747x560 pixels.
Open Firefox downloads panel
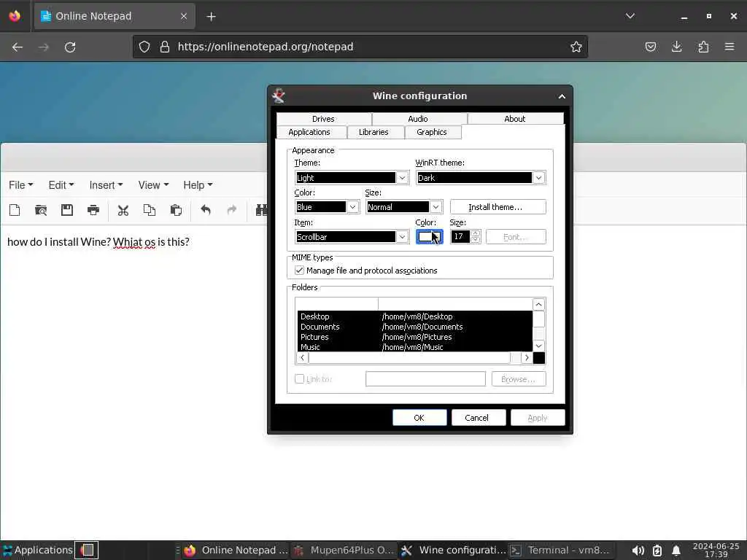(676, 47)
